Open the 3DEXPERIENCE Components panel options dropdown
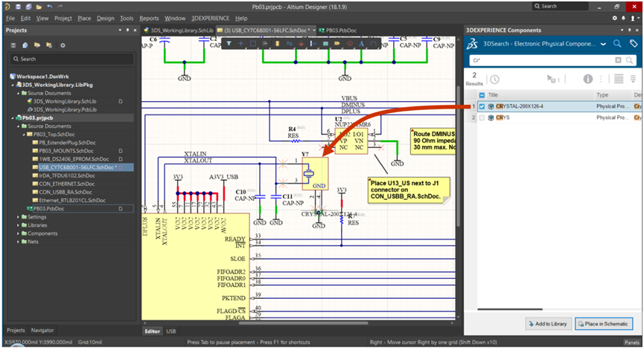 click(622, 30)
